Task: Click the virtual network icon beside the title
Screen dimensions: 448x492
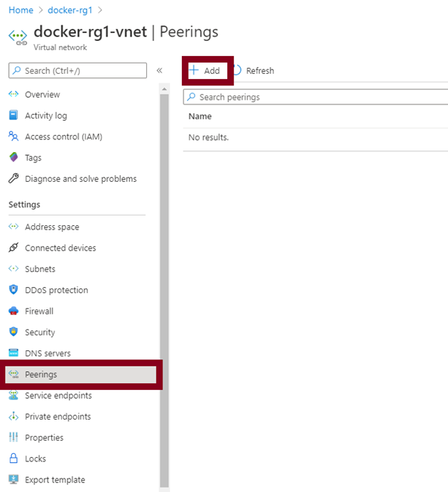Action: tap(18, 37)
